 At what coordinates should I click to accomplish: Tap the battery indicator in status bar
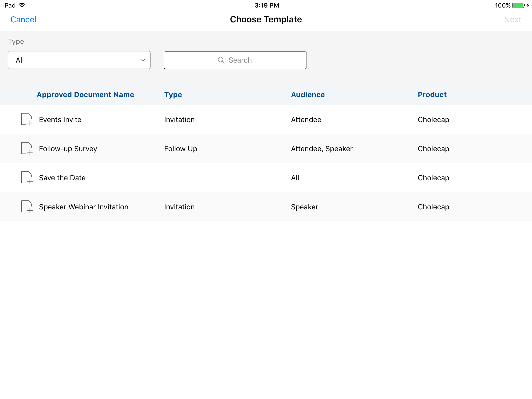[x=518, y=5]
